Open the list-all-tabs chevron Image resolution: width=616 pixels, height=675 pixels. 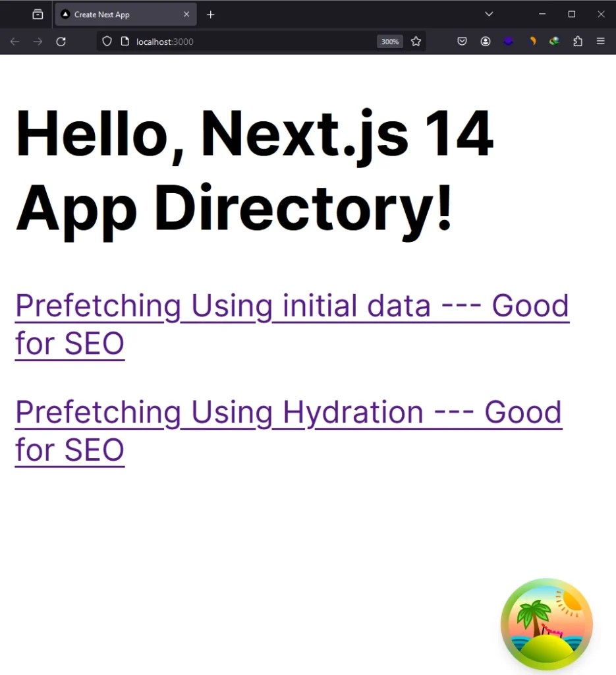(489, 14)
